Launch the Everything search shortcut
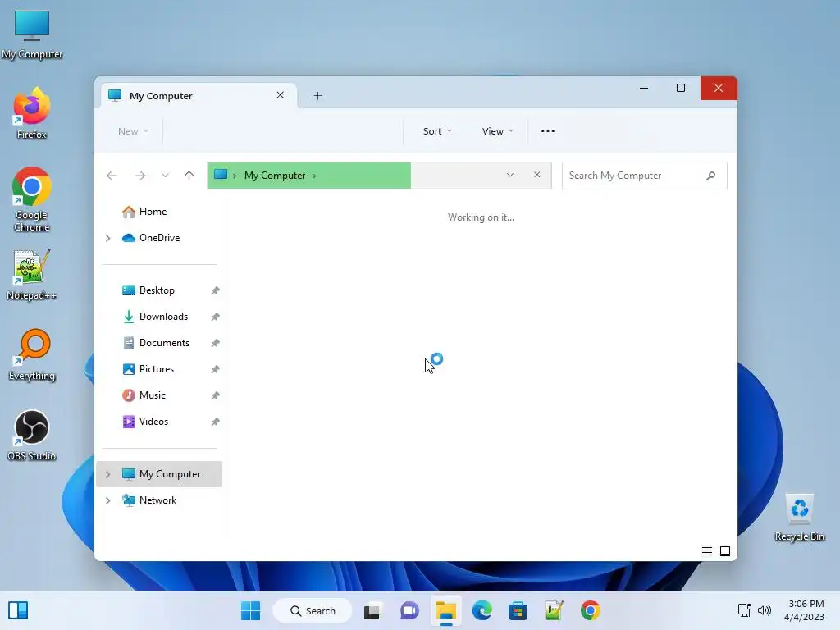The image size is (840, 630). [x=32, y=354]
